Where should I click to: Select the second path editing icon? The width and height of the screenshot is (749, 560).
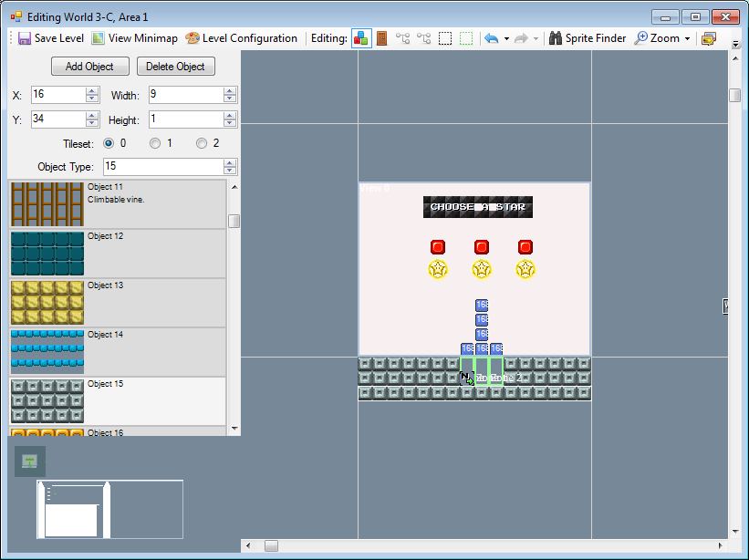click(x=423, y=38)
